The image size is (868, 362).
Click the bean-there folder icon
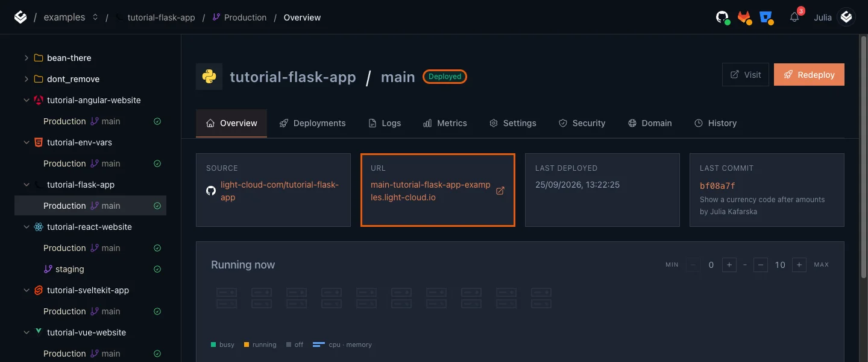click(39, 58)
